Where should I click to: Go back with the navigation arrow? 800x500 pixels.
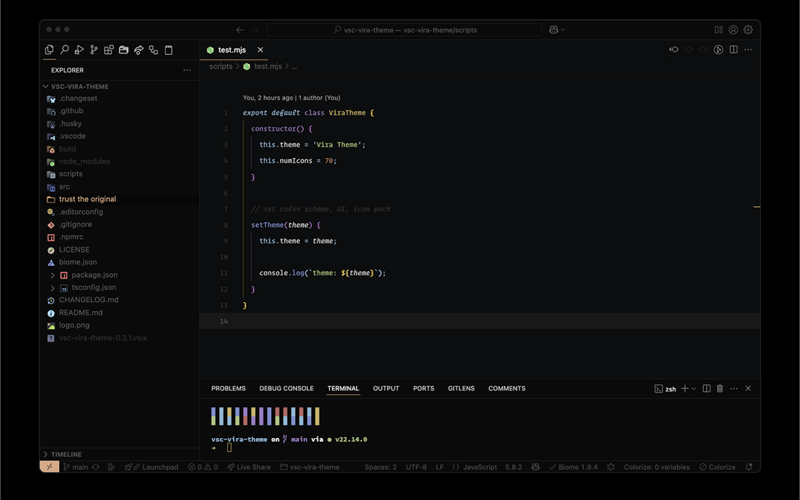coord(240,30)
